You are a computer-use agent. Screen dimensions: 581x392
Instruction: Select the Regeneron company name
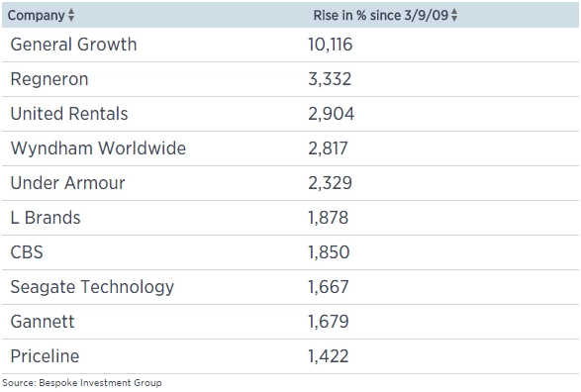[49, 79]
